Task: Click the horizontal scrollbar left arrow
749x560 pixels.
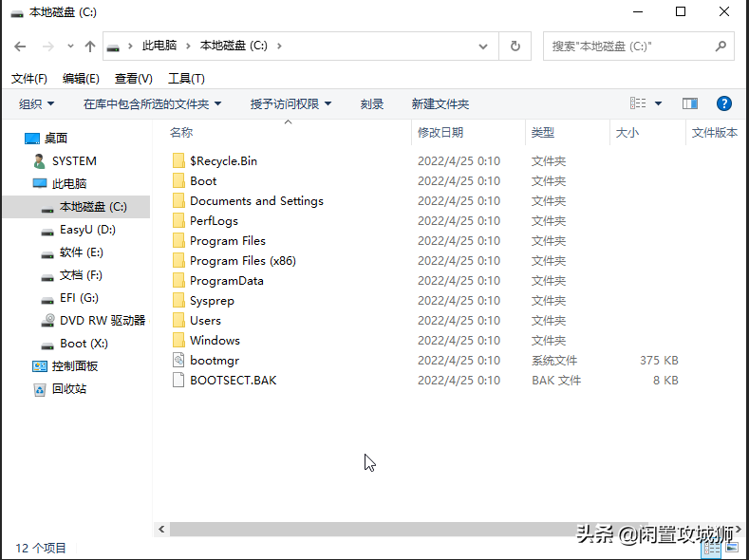Action: click(161, 530)
